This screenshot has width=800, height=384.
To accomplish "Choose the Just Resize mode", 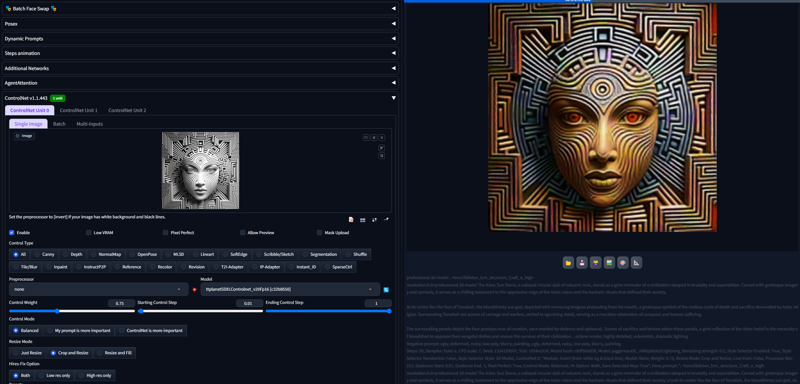I will [x=27, y=353].
